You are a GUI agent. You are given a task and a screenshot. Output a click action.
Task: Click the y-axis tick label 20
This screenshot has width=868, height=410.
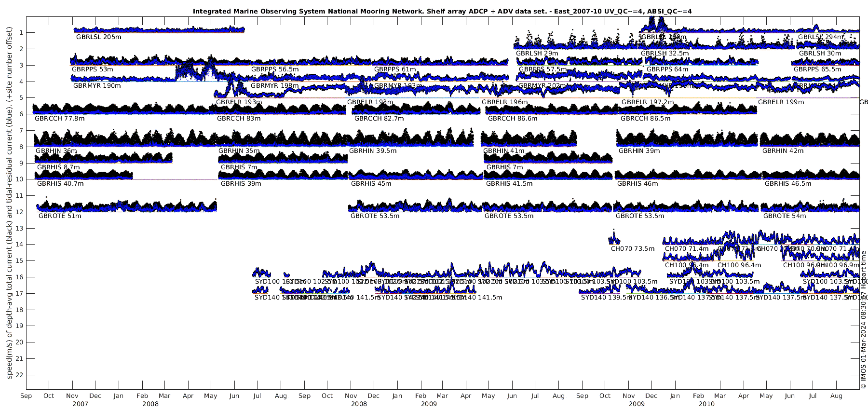(x=20, y=342)
